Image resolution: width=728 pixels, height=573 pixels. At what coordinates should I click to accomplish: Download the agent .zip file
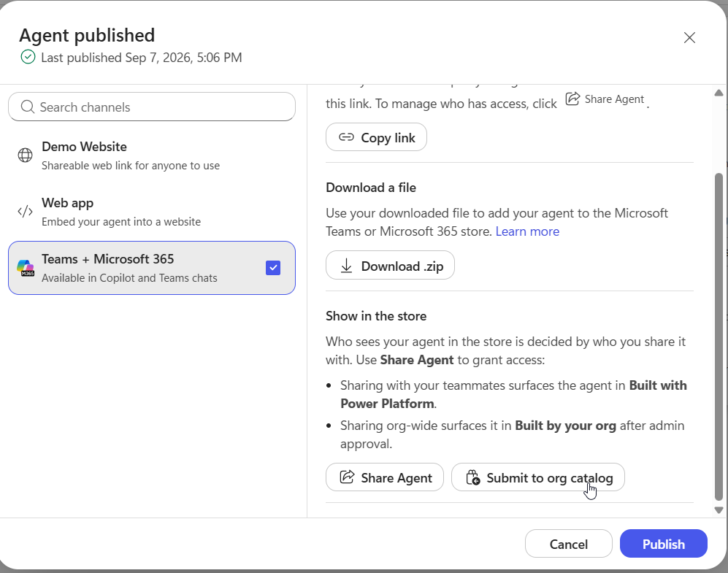pos(390,266)
